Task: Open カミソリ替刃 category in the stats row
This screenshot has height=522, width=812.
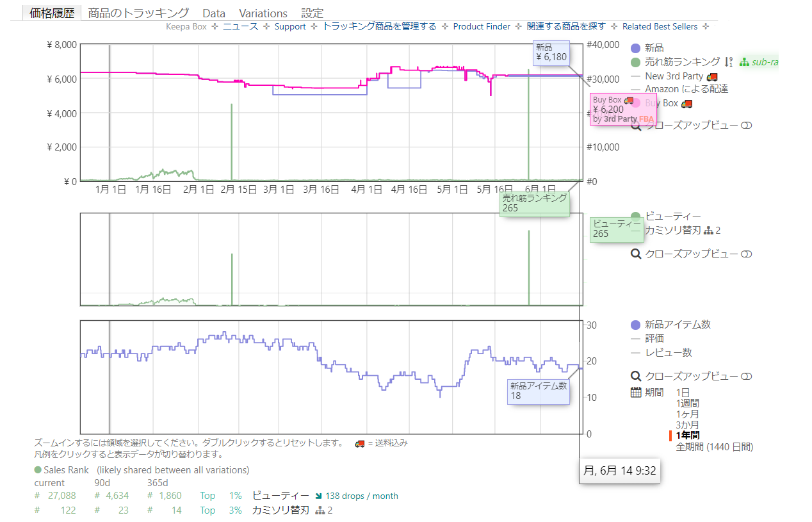Action: coord(280,510)
